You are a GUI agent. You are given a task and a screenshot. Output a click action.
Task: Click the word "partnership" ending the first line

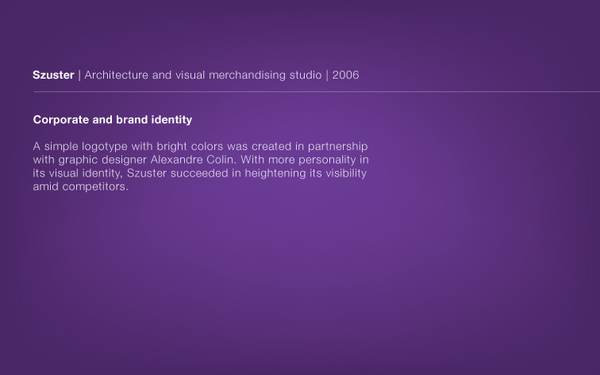[x=338, y=147]
